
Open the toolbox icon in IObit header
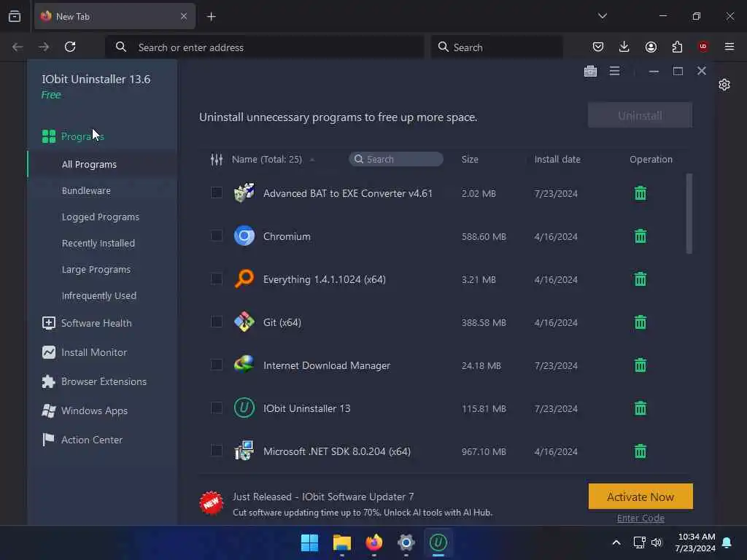tap(590, 71)
